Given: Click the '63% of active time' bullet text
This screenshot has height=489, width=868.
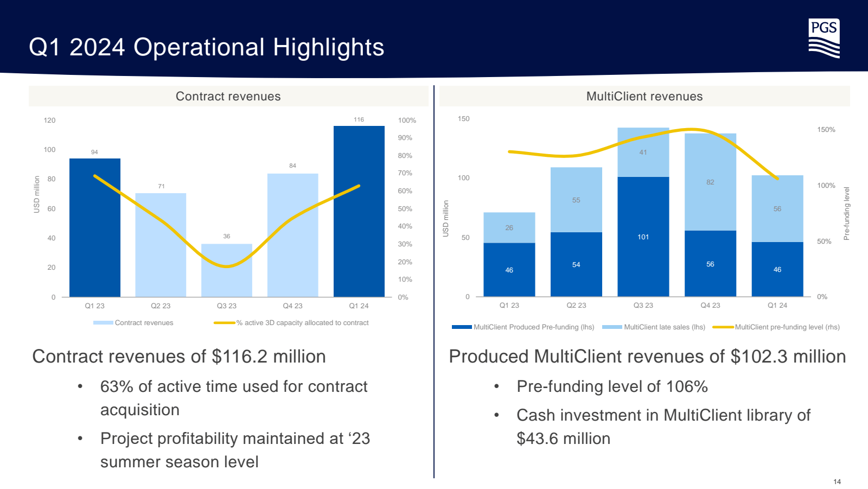Looking at the screenshot, I should [234, 398].
